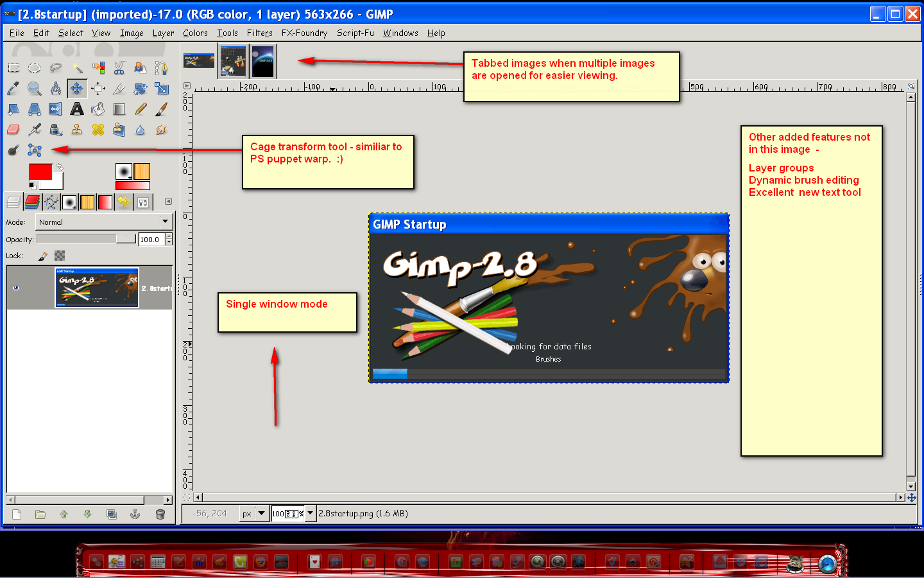Screen dimensions: 924x578
Task: Expand the zoom percentage dropdown arrow
Action: 311,513
